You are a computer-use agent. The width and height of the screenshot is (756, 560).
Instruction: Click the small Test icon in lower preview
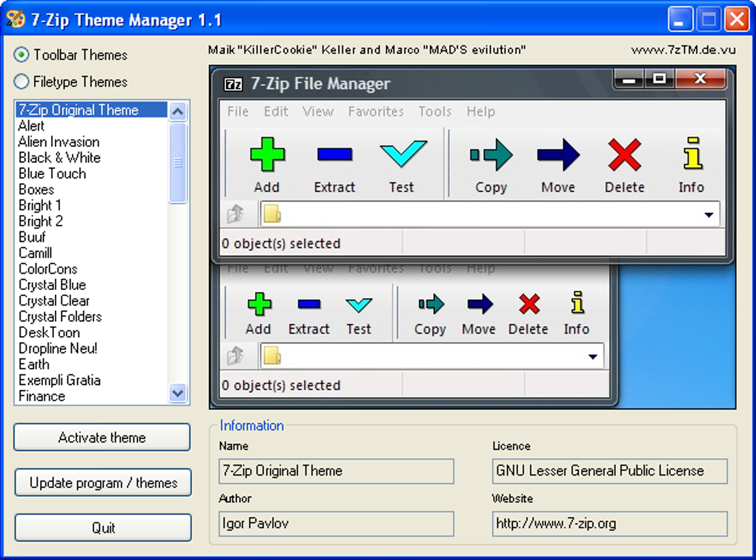pos(359,305)
